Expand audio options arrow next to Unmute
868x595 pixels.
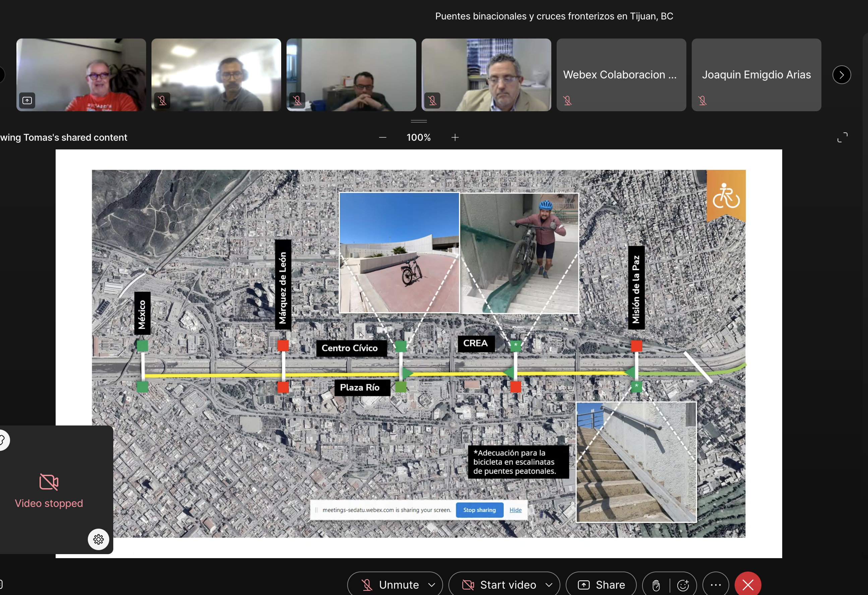431,585
